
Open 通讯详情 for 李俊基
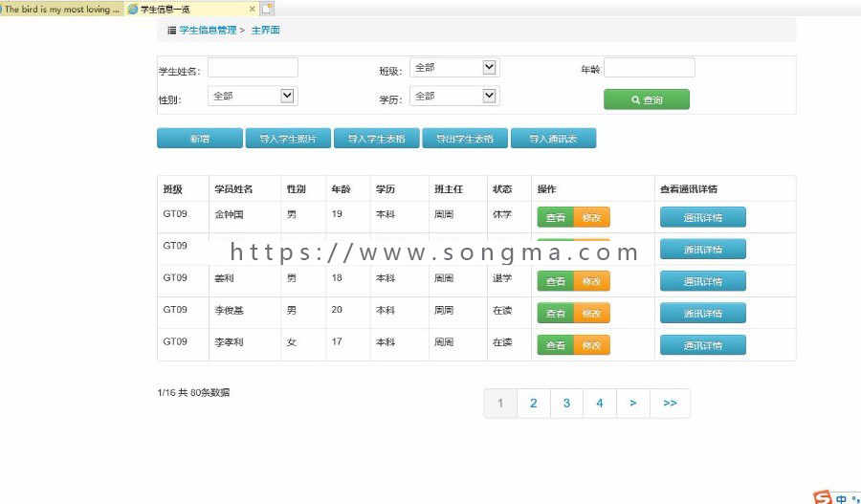(703, 313)
